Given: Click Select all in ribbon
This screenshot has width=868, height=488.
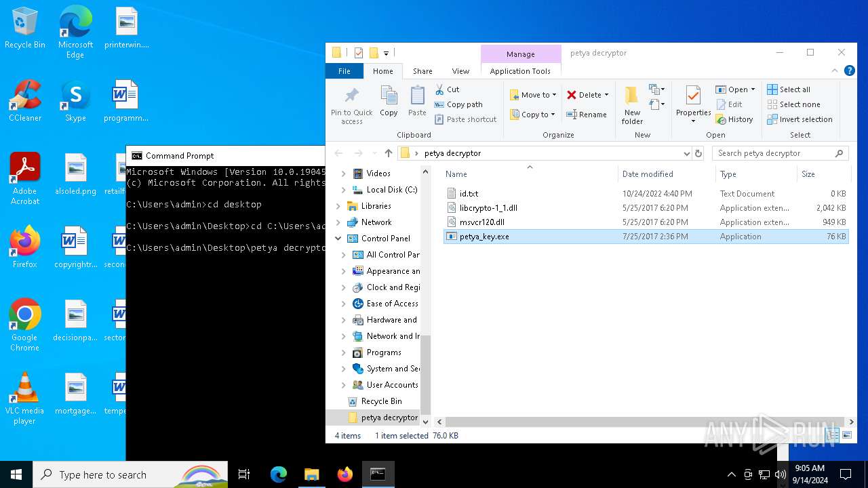Looking at the screenshot, I should [789, 89].
